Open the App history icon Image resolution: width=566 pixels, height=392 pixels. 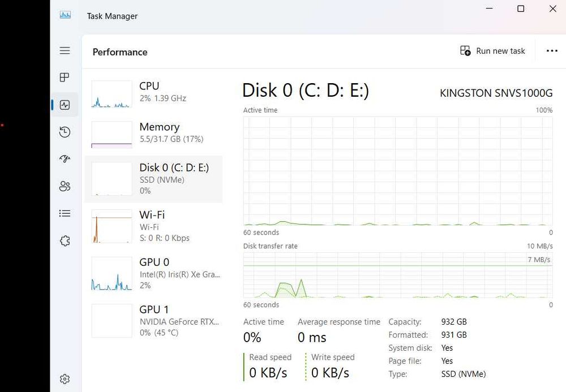click(x=65, y=132)
